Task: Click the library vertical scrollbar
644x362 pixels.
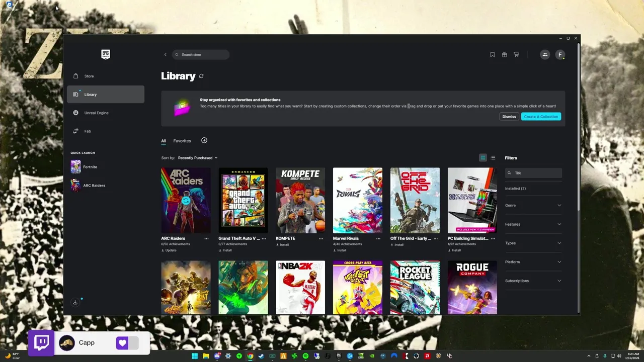Action: (579, 126)
